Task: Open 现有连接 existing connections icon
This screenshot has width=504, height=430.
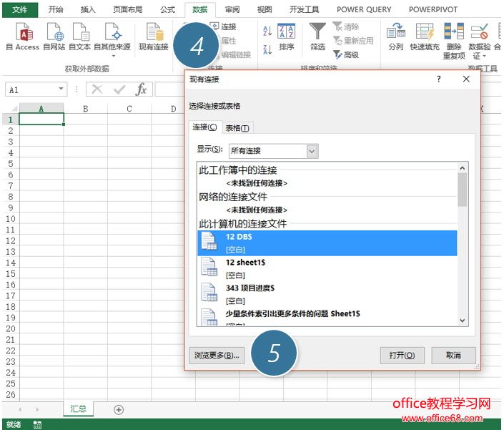Action: point(153,32)
